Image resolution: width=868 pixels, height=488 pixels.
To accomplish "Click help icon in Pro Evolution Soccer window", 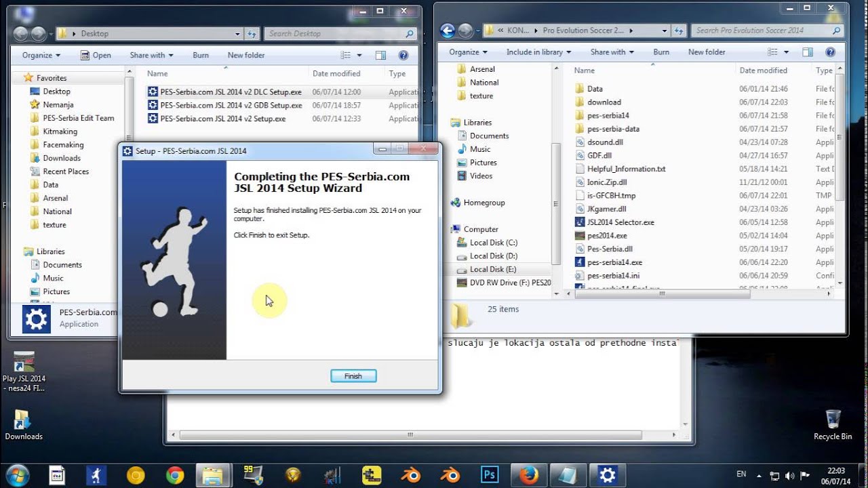I will point(830,52).
